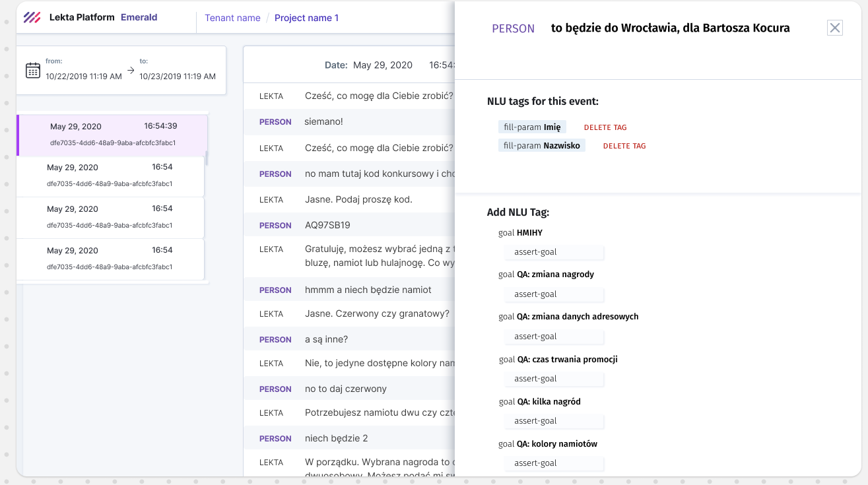Screen dimensions: 868x485
Task: Add assert-goal for QA: kilka nagród
Action: [x=554, y=421]
